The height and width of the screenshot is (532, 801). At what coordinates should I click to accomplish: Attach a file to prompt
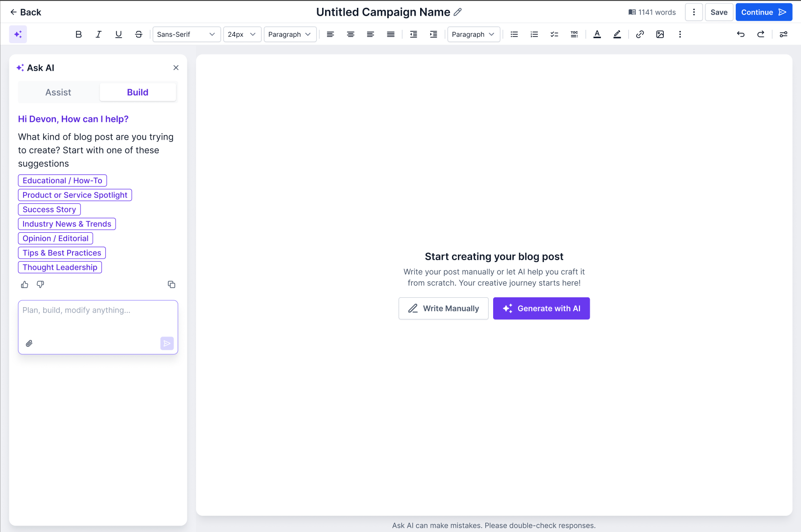[29, 343]
